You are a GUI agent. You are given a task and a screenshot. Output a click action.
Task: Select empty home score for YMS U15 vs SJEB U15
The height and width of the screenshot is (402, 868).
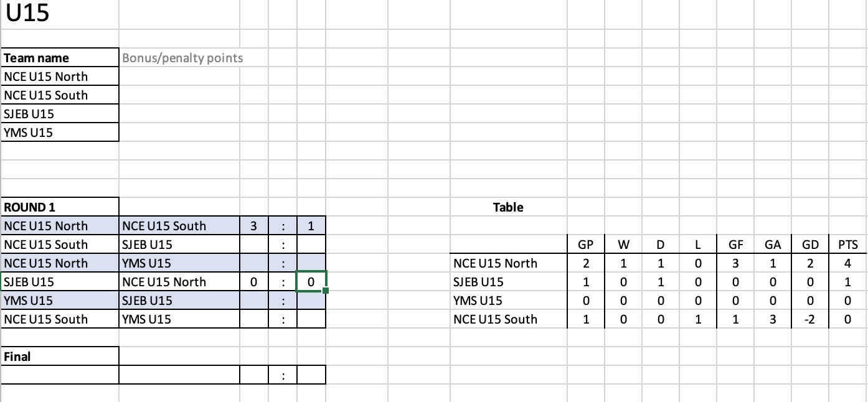[x=254, y=301]
